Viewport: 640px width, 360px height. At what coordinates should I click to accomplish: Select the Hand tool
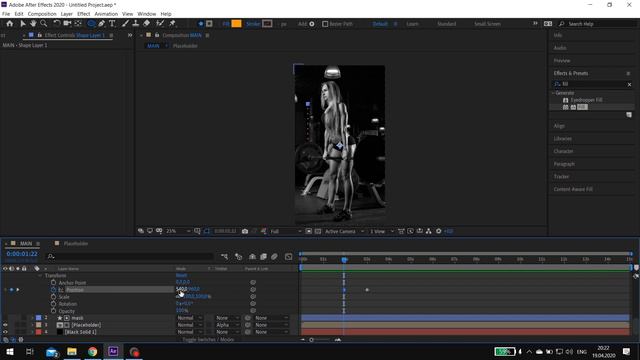click(33, 24)
